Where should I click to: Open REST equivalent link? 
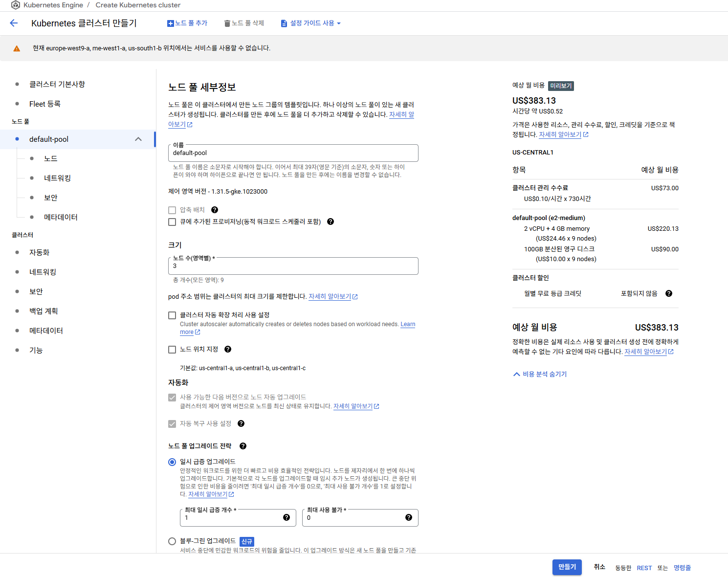click(644, 568)
